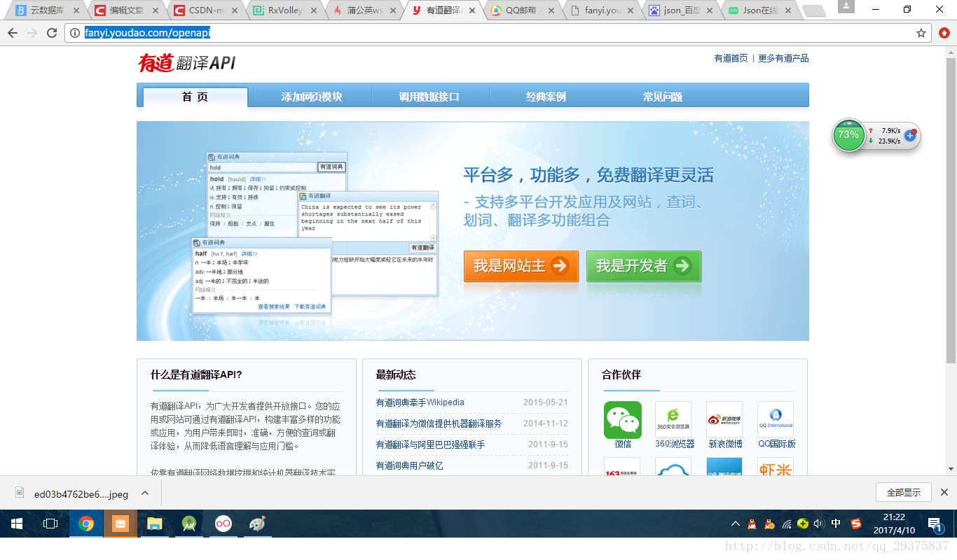
Task: Open the 有道词典牵手Wikipedia news link
Action: [420, 402]
